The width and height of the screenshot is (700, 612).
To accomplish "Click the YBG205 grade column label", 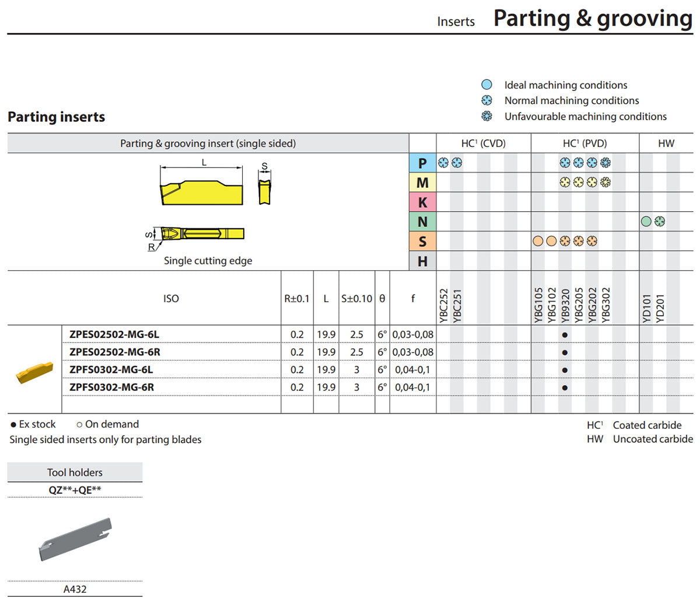I will pyautogui.click(x=579, y=305).
